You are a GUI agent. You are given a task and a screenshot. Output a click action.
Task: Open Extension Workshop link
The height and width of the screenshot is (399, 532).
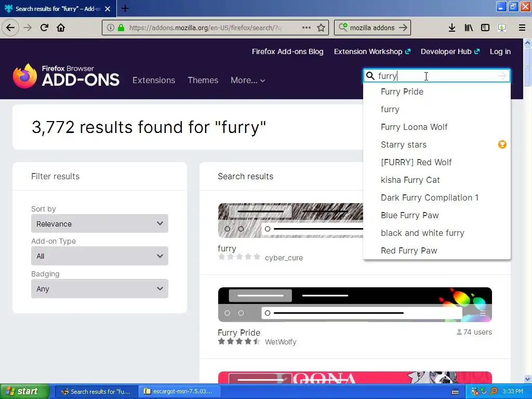point(372,51)
